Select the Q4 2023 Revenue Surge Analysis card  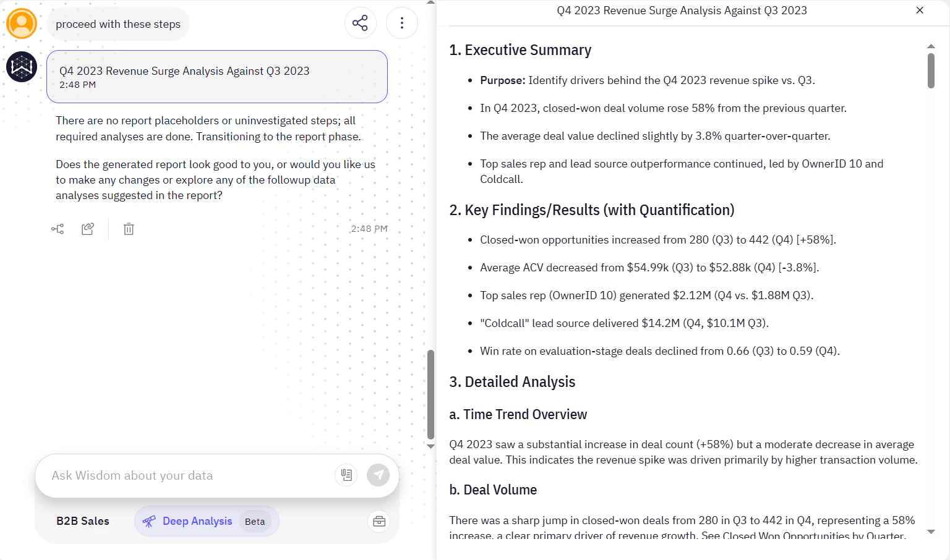point(217,77)
